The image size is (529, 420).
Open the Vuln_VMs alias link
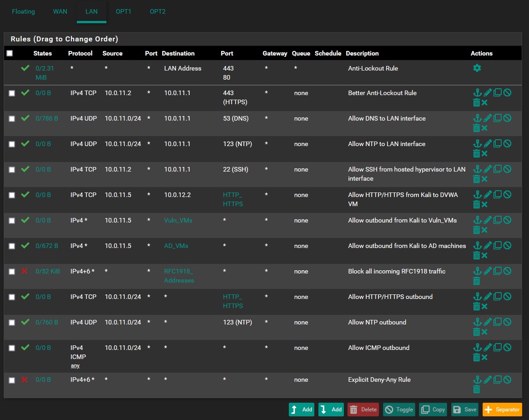[178, 220]
